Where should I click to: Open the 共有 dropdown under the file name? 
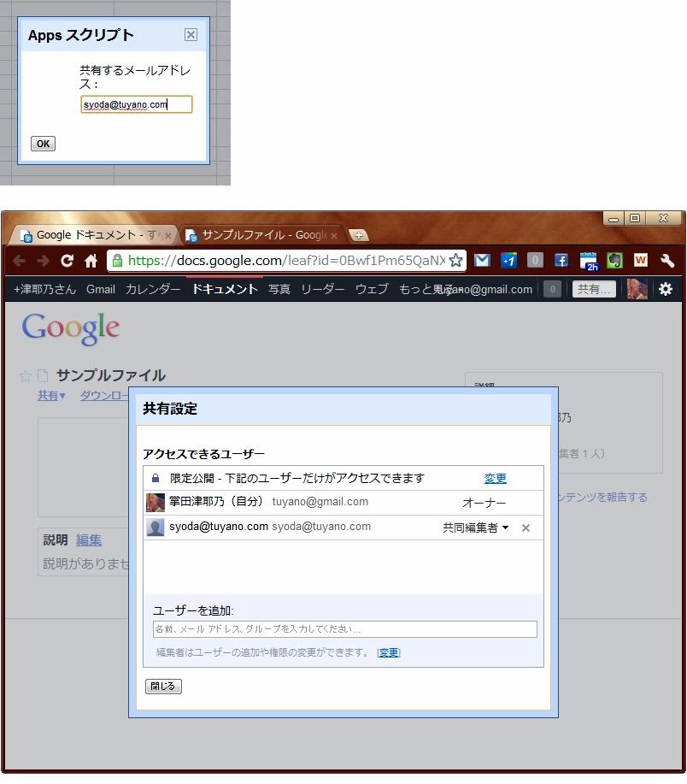(51, 396)
